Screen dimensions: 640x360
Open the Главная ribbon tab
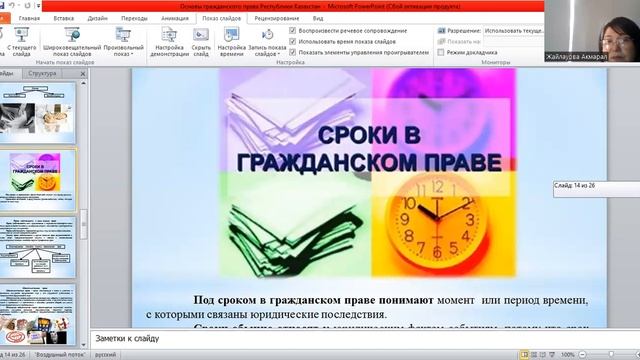coord(29,18)
